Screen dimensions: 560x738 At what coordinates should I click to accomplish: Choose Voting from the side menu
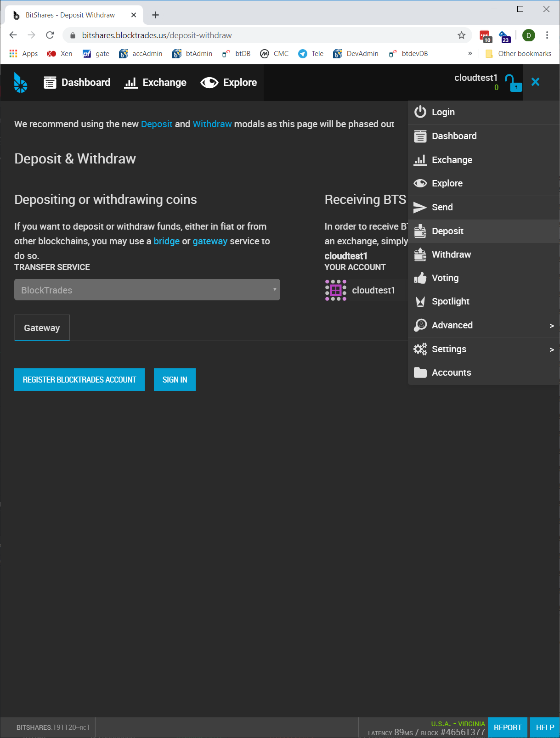[x=484, y=278]
